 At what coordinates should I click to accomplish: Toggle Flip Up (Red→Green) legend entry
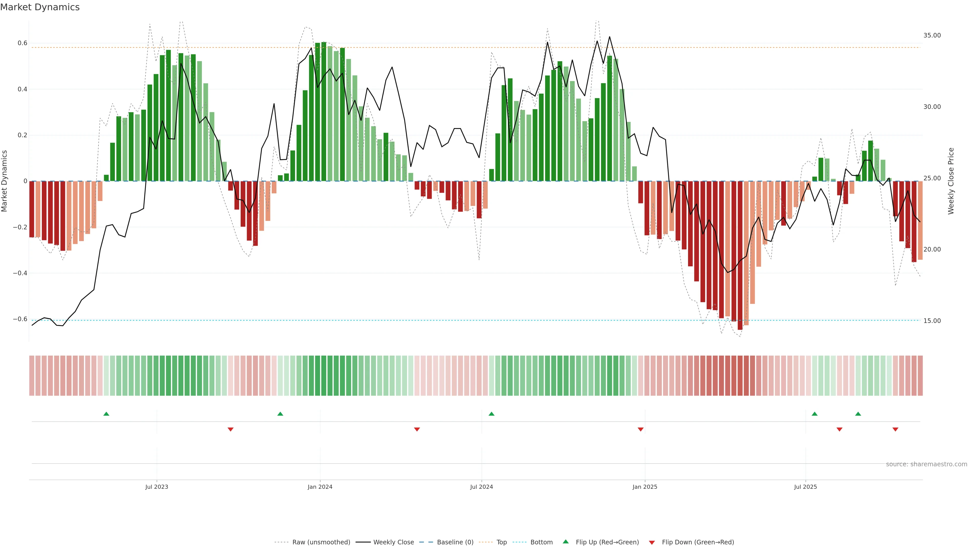pos(607,542)
